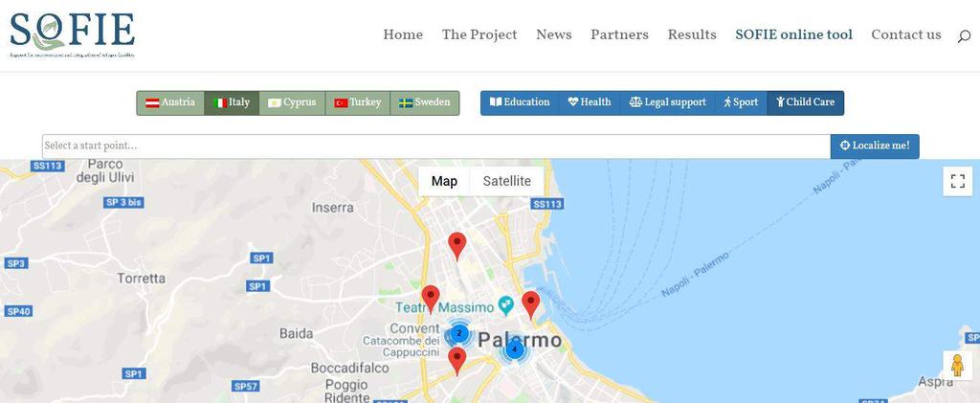The width and height of the screenshot is (980, 403).
Task: Click the red marker beside Teatro Massimo label
Action: [x=431, y=299]
